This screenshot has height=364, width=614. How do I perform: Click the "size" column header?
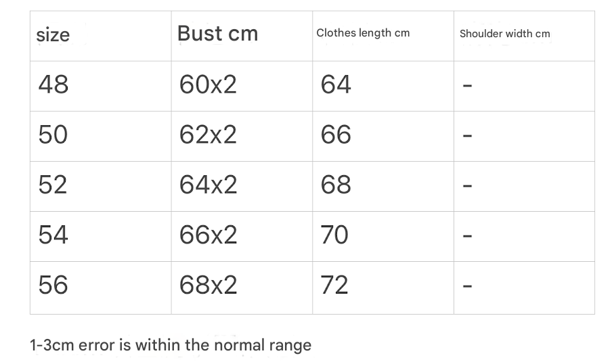coord(53,35)
